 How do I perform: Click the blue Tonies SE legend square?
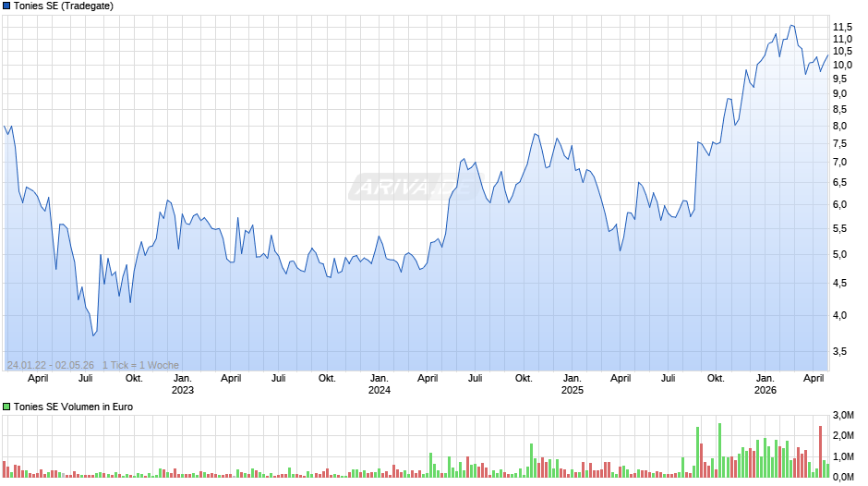(6, 6)
